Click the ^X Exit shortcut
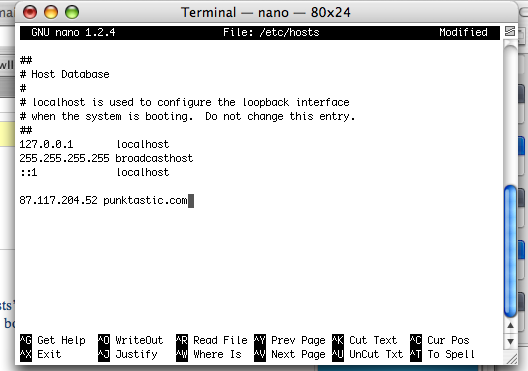 (x=41, y=355)
